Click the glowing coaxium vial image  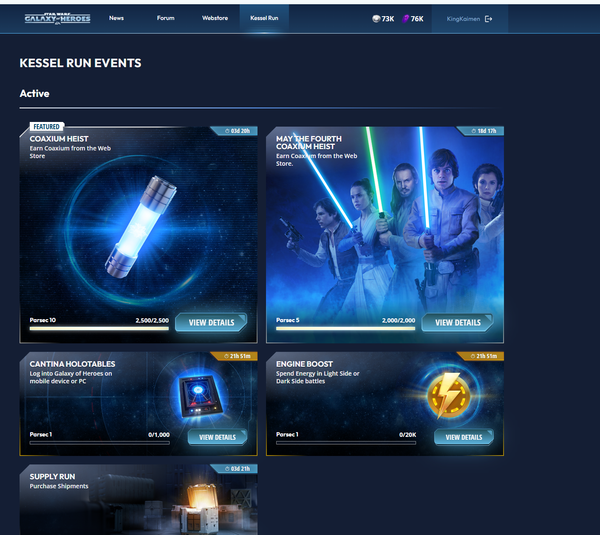[141, 227]
